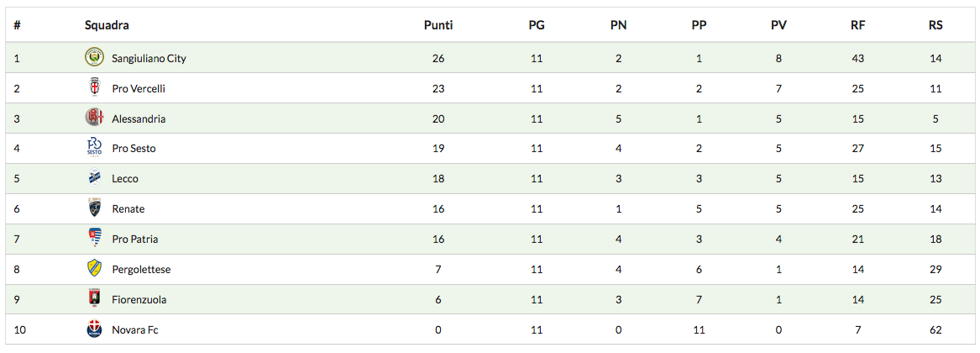This screenshot has width=980, height=353.
Task: Click the Renate team crest
Action: point(94,208)
